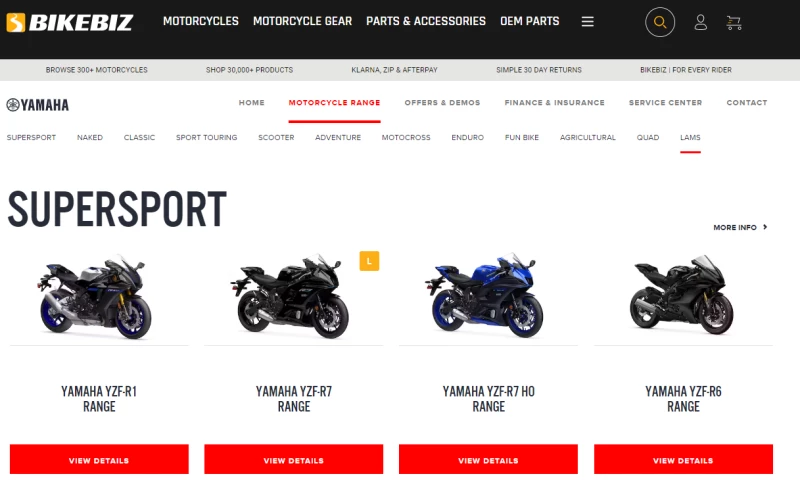800x480 pixels.
Task: Open the Yamaha YZF-R7 Range title
Action: pyautogui.click(x=294, y=399)
